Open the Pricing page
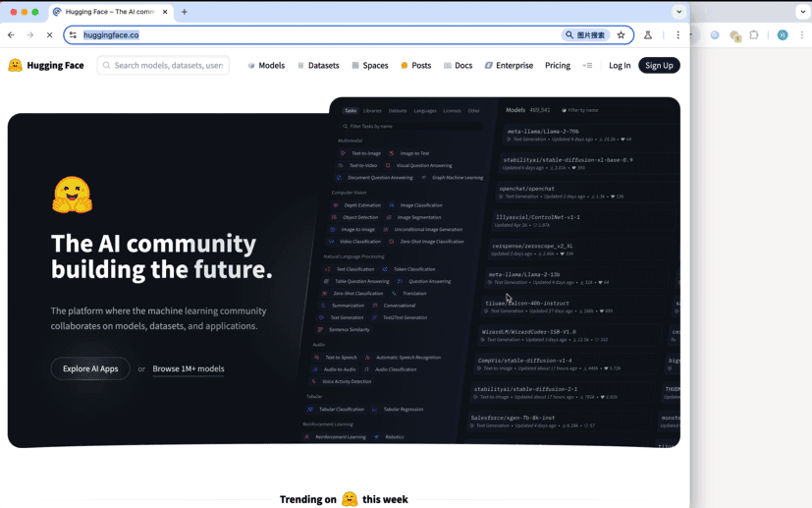The height and width of the screenshot is (508, 812). (558, 65)
